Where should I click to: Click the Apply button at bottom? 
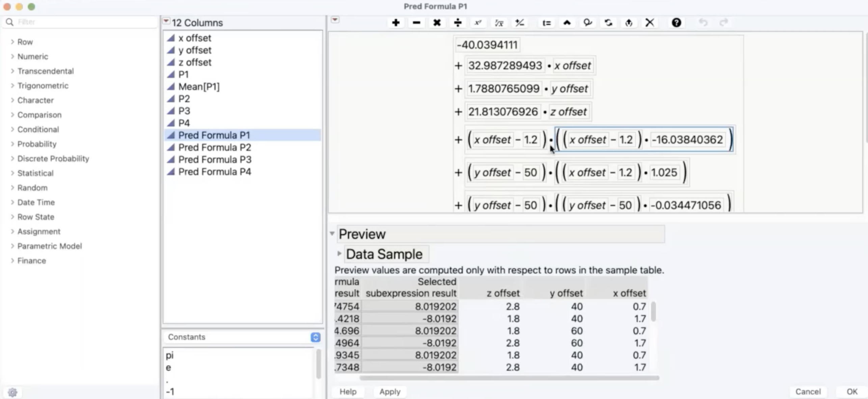tap(390, 391)
